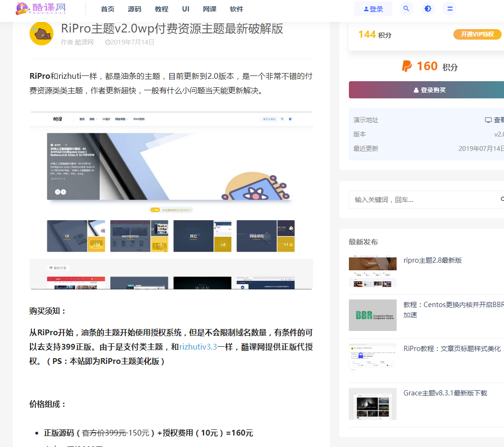The width and height of the screenshot is (504, 447).
Task: Go to 首页 in the navigation
Action: tap(108, 9)
